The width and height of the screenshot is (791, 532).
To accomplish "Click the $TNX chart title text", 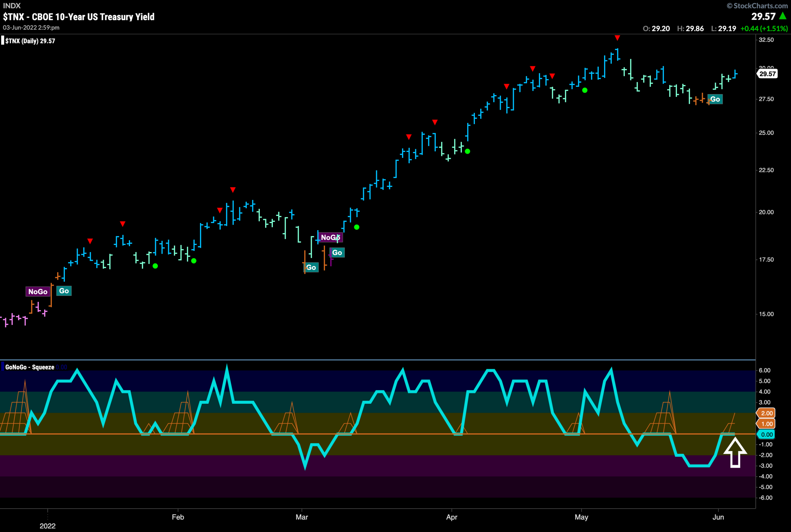I will pyautogui.click(x=79, y=17).
